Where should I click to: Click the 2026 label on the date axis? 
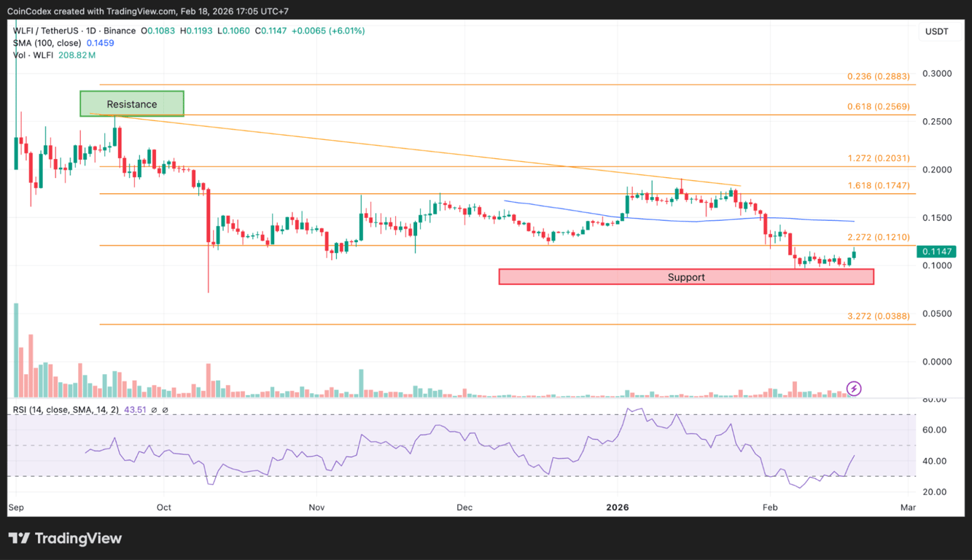pyautogui.click(x=618, y=507)
